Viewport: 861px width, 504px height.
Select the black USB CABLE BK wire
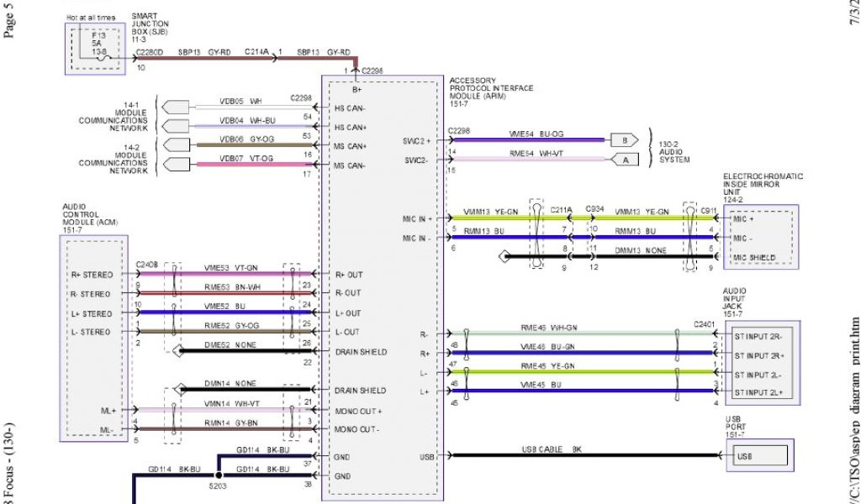pyautogui.click(x=580, y=456)
